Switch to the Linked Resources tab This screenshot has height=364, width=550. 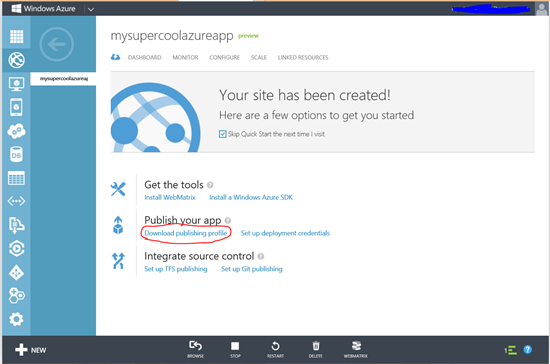click(x=303, y=58)
